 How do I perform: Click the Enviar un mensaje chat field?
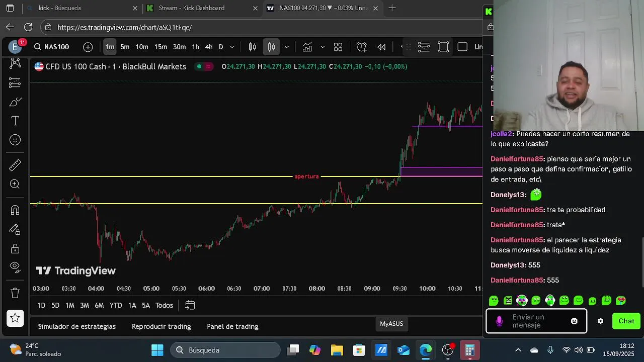(x=536, y=321)
